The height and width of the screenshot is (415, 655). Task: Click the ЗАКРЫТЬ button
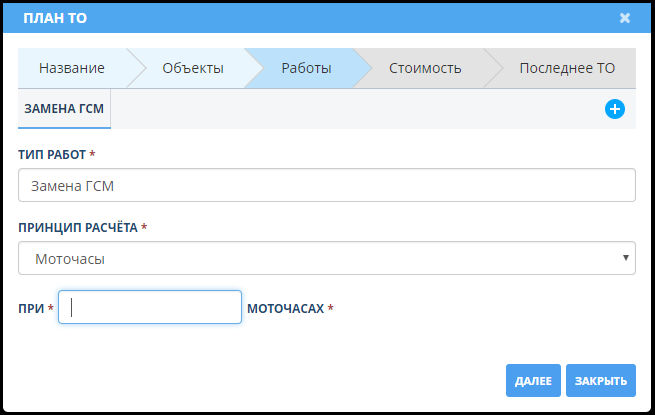[601, 380]
